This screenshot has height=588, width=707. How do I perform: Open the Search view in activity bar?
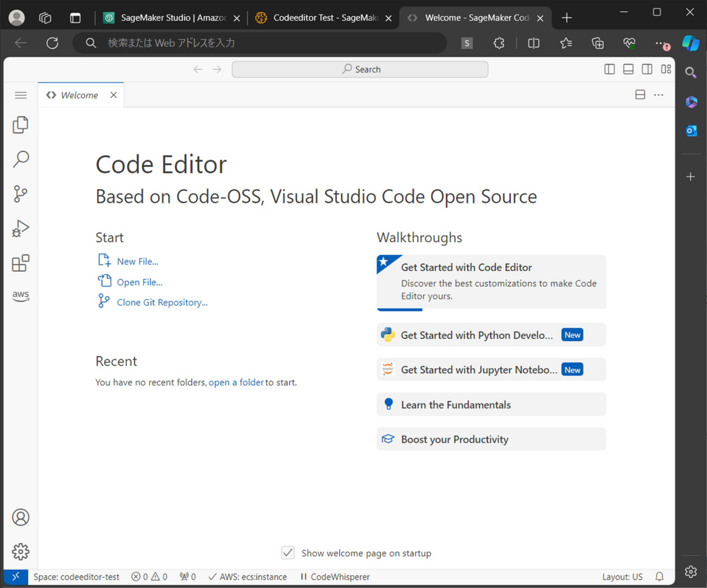tap(21, 159)
